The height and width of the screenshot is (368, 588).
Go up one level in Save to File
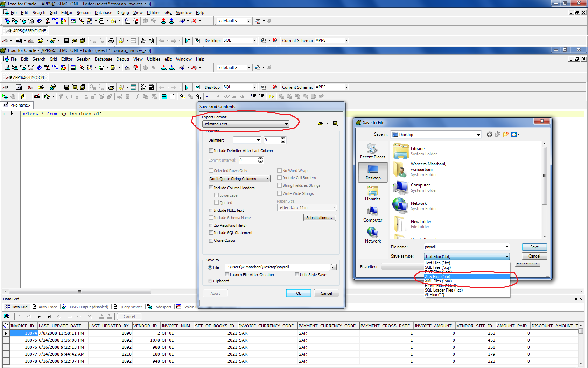tap(497, 135)
